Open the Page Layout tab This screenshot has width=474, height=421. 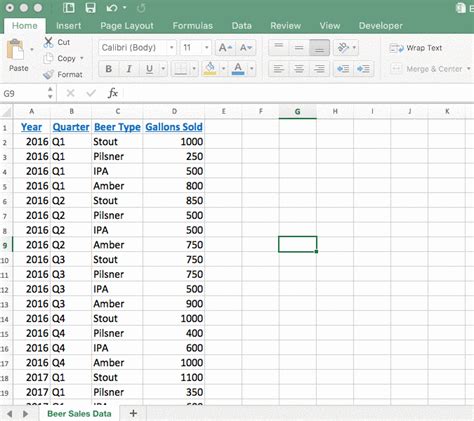click(x=127, y=26)
